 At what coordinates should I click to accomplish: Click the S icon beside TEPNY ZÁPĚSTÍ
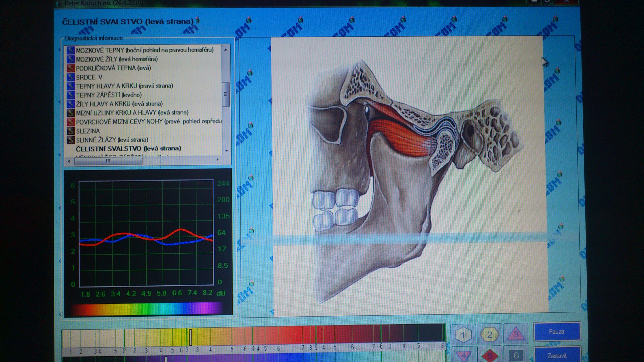tap(71, 95)
